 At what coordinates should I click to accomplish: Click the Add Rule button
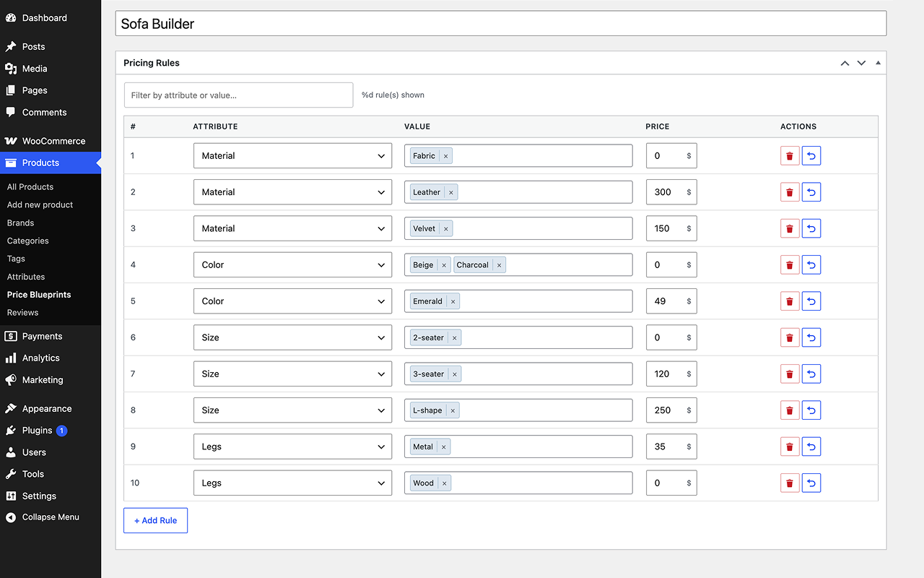[155, 520]
